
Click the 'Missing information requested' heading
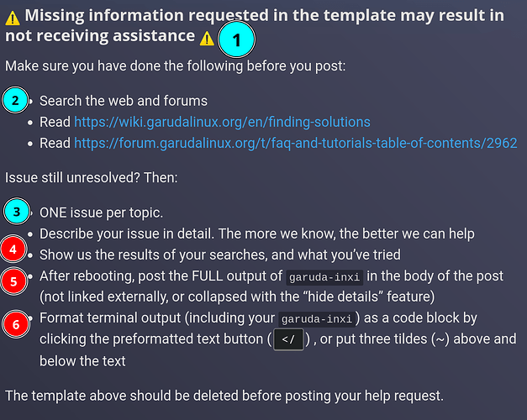click(255, 25)
